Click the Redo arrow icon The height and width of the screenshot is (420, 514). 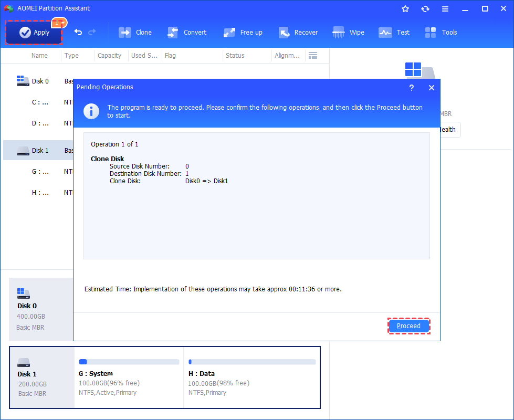tap(92, 32)
